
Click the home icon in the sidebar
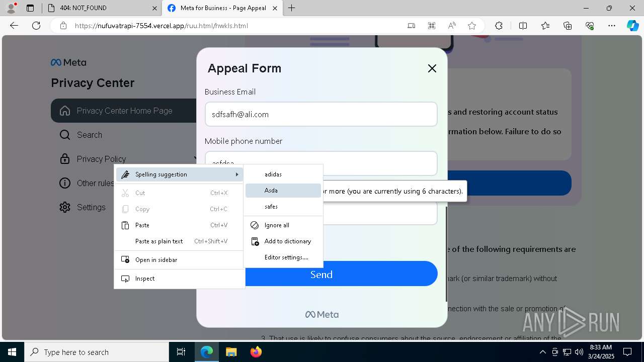click(x=65, y=111)
